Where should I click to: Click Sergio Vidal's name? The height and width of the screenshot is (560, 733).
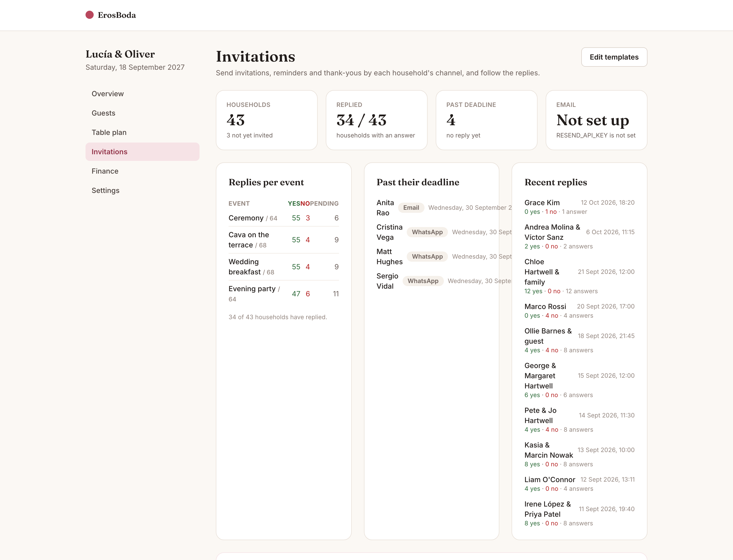pyautogui.click(x=387, y=281)
